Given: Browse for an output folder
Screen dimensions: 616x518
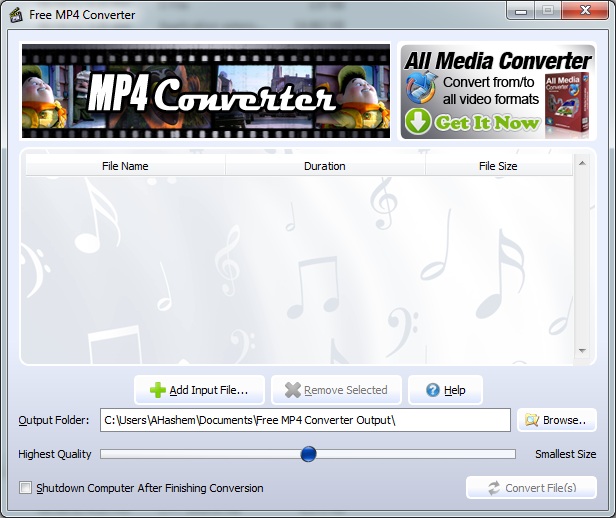Looking at the screenshot, I should (557, 420).
